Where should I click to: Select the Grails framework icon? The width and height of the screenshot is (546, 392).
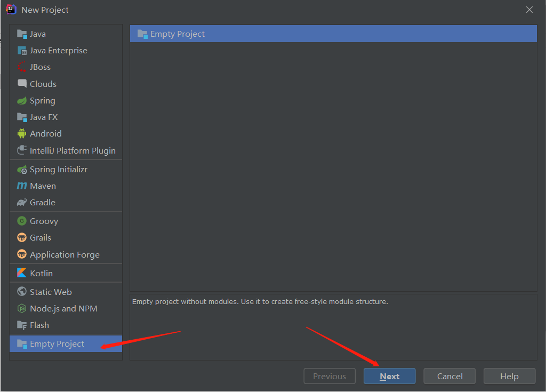41,237
